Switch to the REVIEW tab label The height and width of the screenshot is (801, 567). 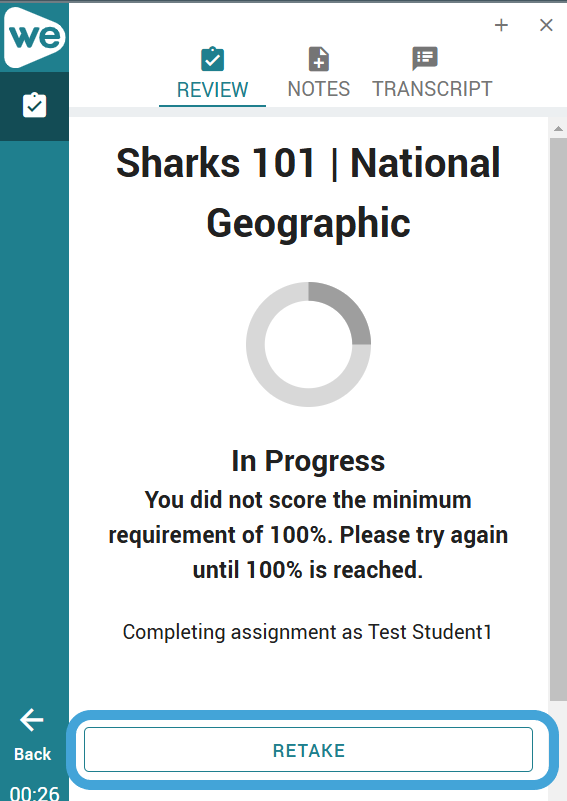pyautogui.click(x=212, y=90)
